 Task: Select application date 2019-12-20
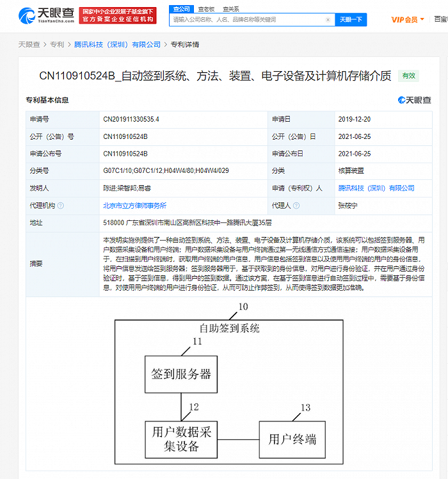[355, 120]
